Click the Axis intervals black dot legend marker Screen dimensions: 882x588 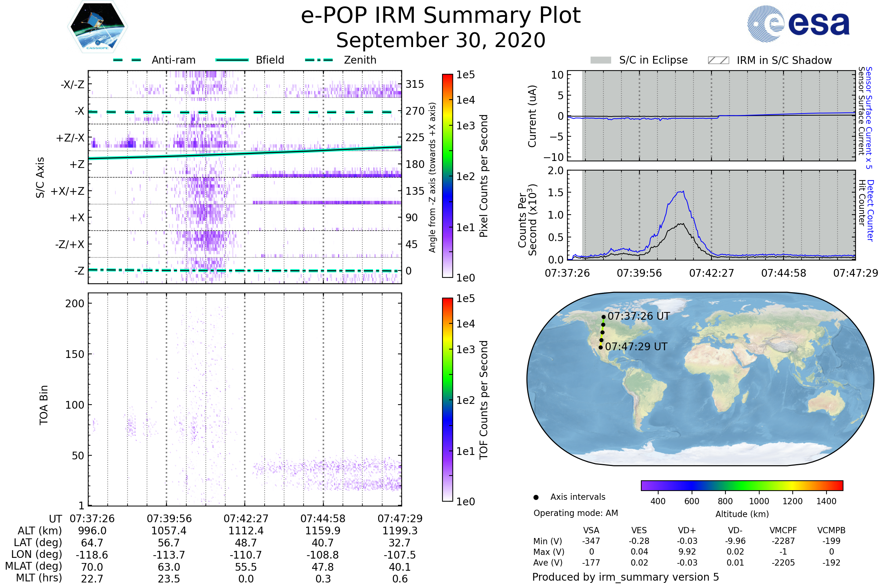pos(536,497)
